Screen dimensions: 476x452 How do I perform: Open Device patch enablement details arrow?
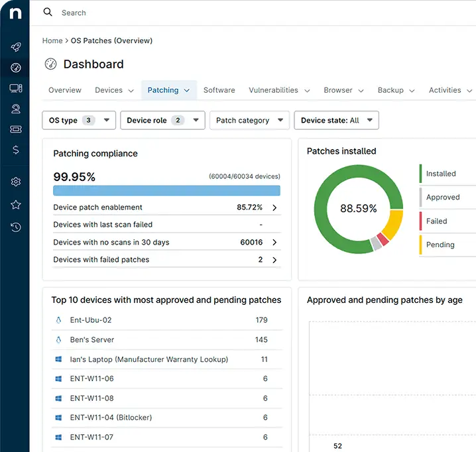click(274, 207)
